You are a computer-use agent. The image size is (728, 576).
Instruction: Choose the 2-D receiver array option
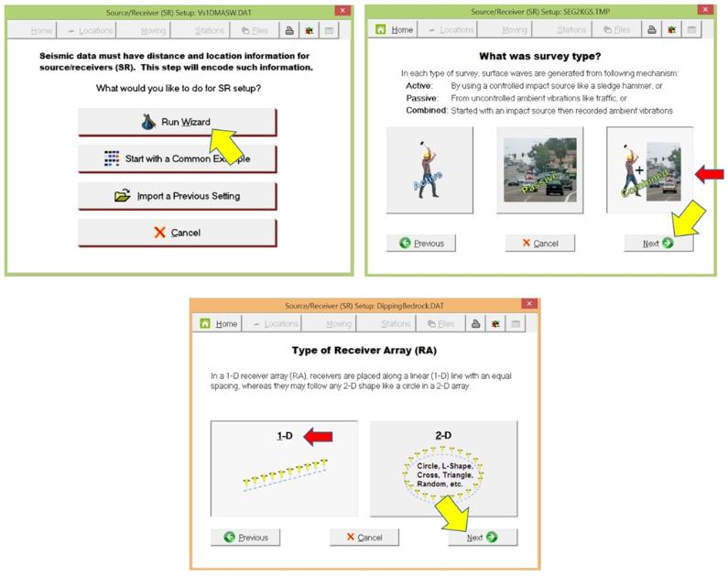443,469
